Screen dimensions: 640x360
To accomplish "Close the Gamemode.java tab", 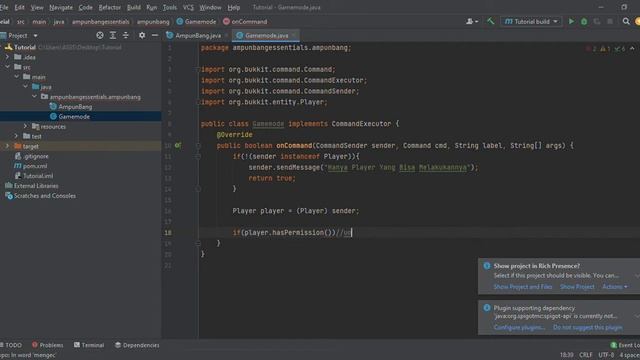I will [294, 36].
